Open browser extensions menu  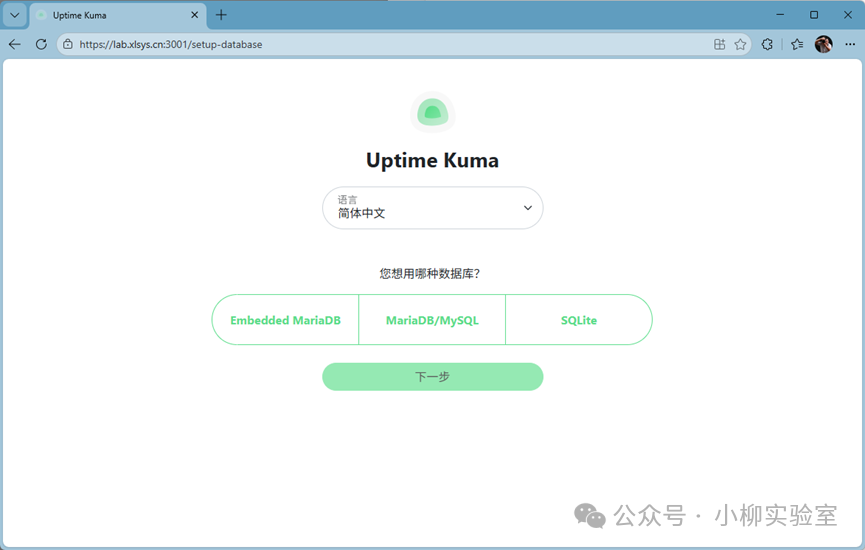point(767,44)
